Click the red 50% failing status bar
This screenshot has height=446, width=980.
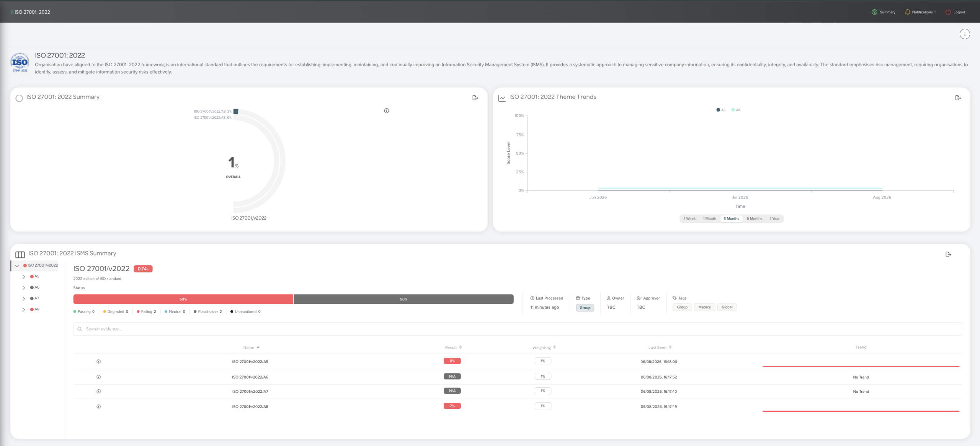point(183,299)
